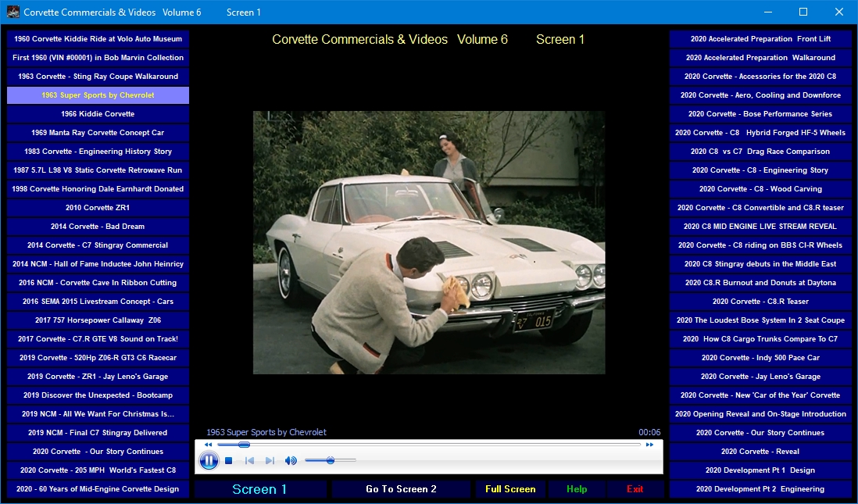Viewport: 858px width, 504px height.
Task: Stop the video with the square button
Action: point(229,461)
